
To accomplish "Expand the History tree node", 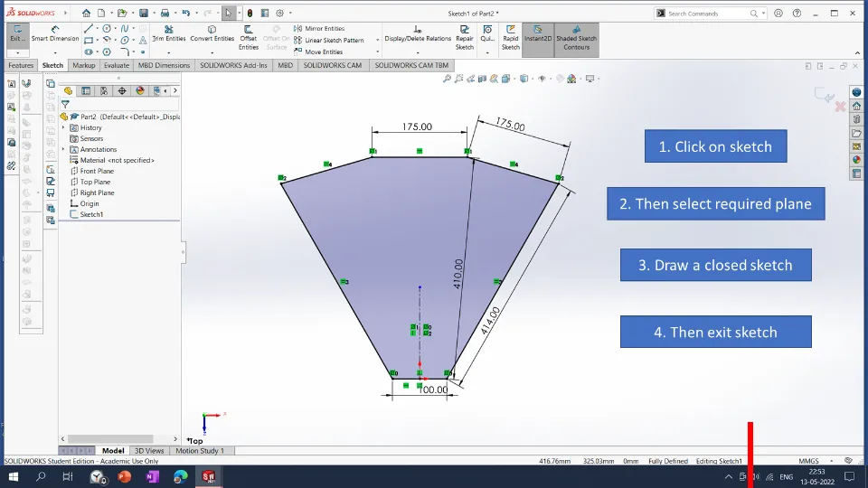I will [63, 127].
